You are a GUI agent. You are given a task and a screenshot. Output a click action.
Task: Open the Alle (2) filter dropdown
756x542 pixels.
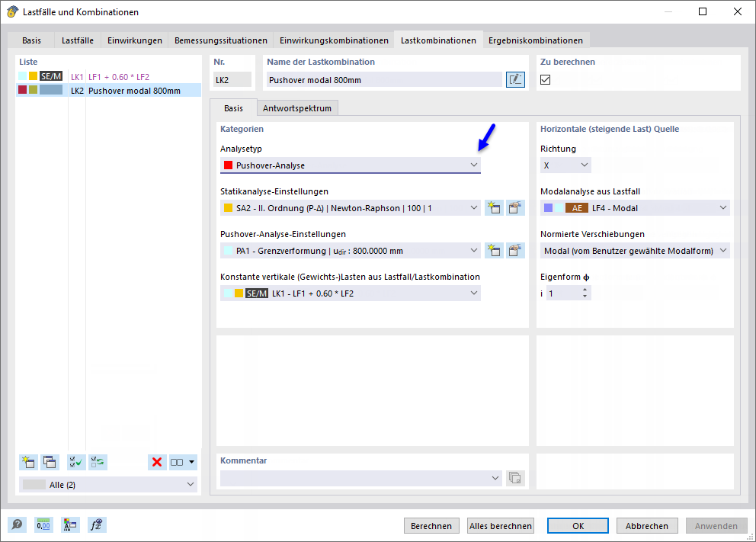tap(189, 483)
